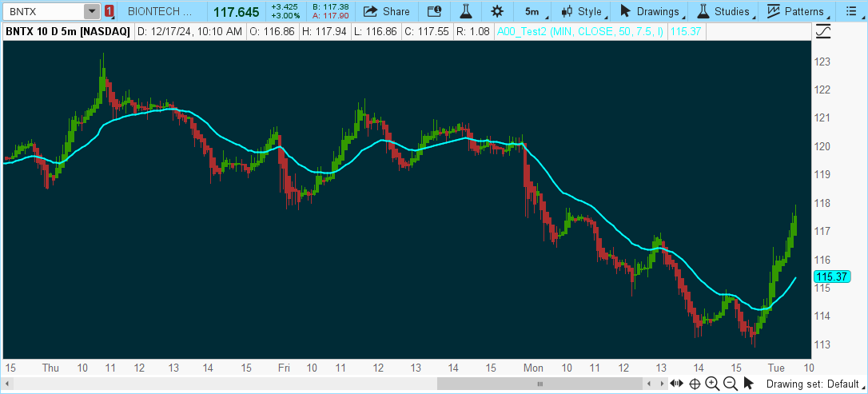Open the symbol selector dropdown arrow
The height and width of the screenshot is (394, 868).
click(92, 11)
